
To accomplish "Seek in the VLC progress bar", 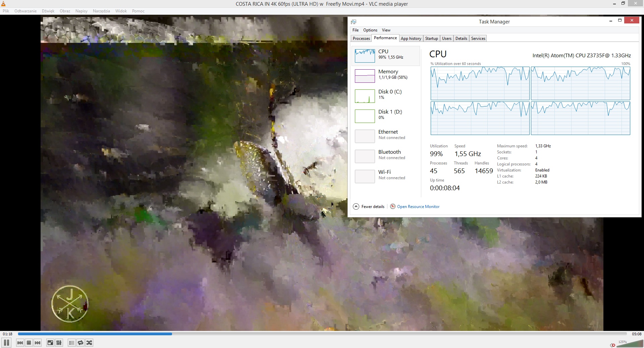I will click(x=322, y=334).
